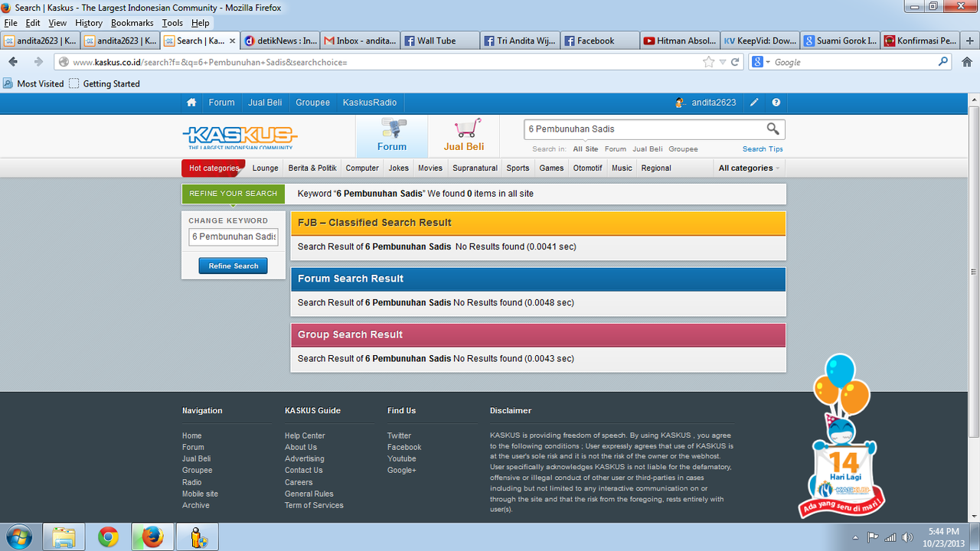Viewport: 980px width, 551px height.
Task: Open the address bar history dropdown arrow
Action: pyautogui.click(x=722, y=62)
